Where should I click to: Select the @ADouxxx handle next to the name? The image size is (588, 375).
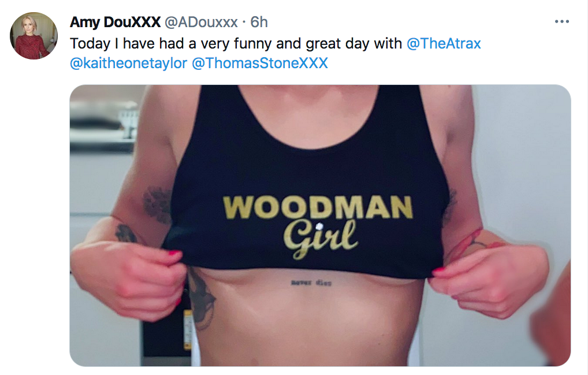pos(201,22)
